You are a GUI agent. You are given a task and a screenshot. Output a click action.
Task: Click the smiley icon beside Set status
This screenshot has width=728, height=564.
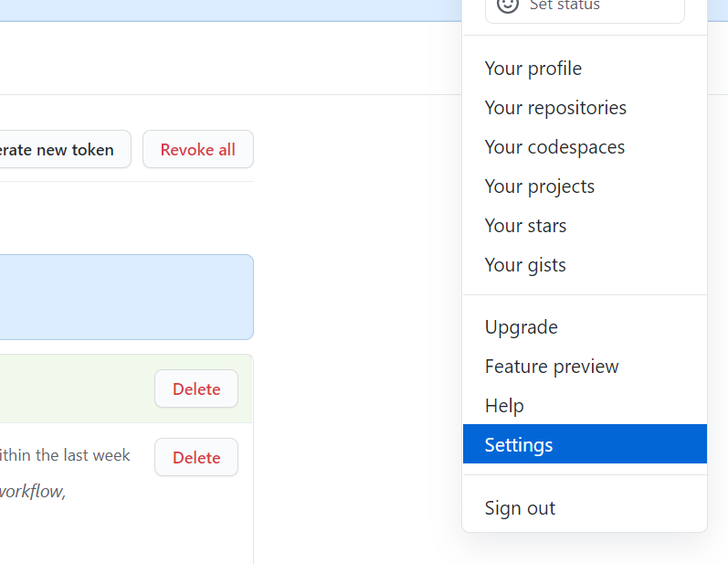click(508, 5)
